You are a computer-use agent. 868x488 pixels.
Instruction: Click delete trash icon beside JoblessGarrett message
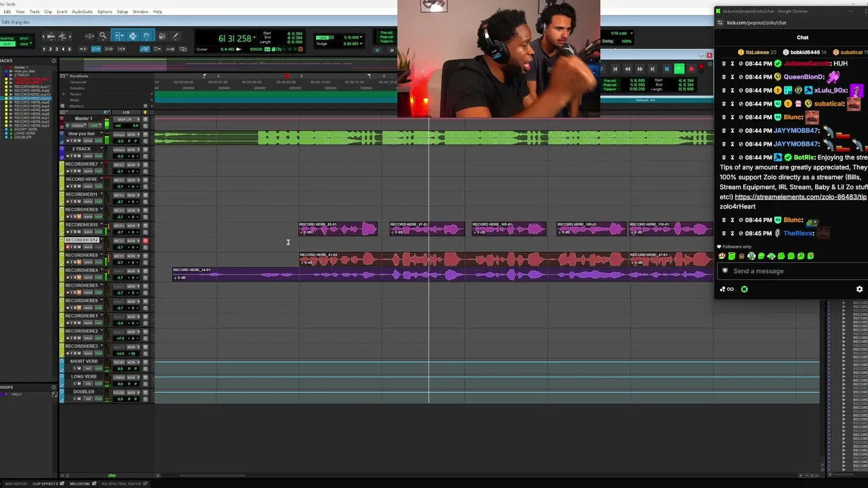[724, 64]
